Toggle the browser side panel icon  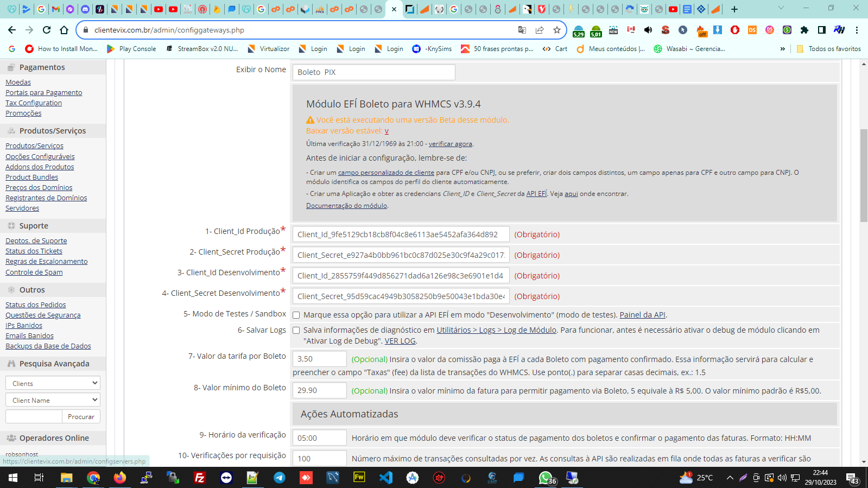coord(822,30)
